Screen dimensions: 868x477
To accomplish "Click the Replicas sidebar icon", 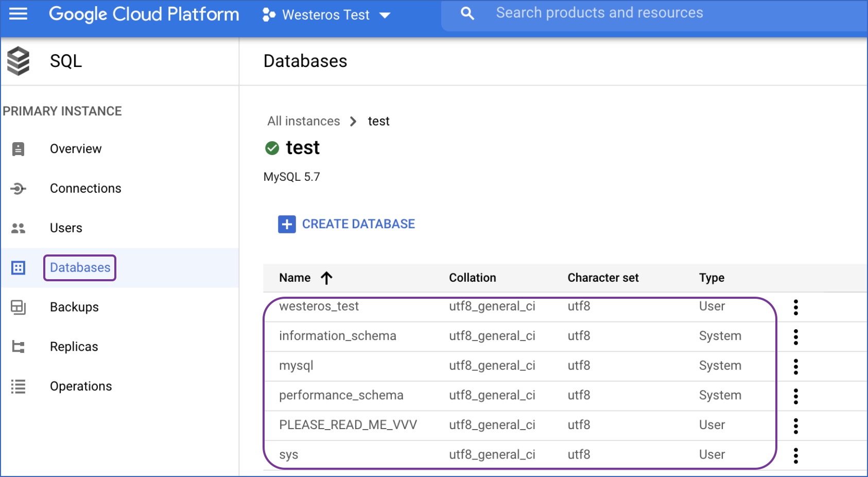I will (x=18, y=347).
